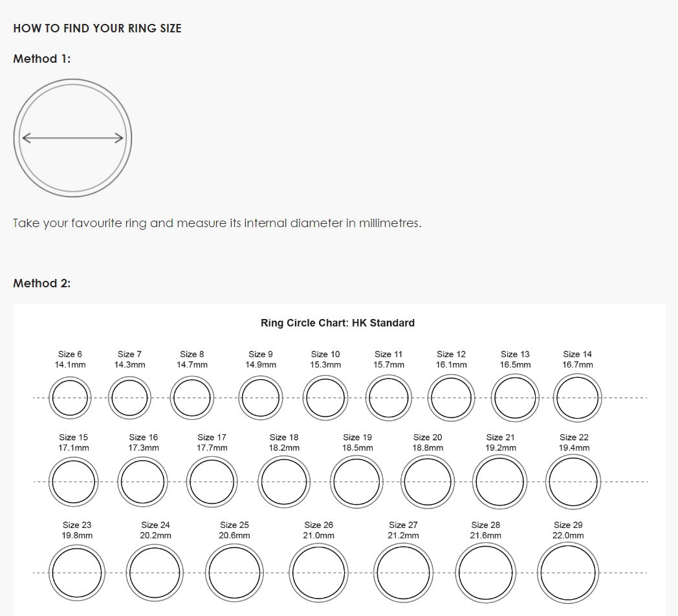678x616 pixels.
Task: Click the Size 26 ring circle
Action: tap(318, 573)
